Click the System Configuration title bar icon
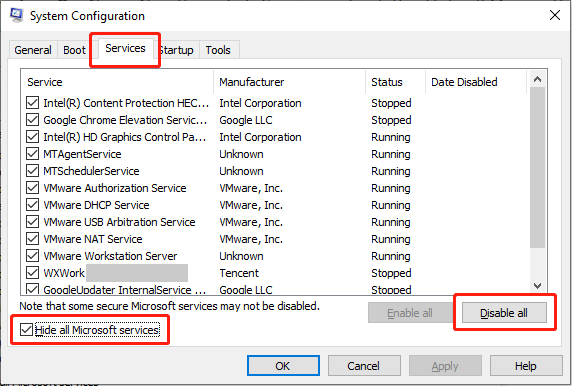The image size is (572, 386). [16, 15]
